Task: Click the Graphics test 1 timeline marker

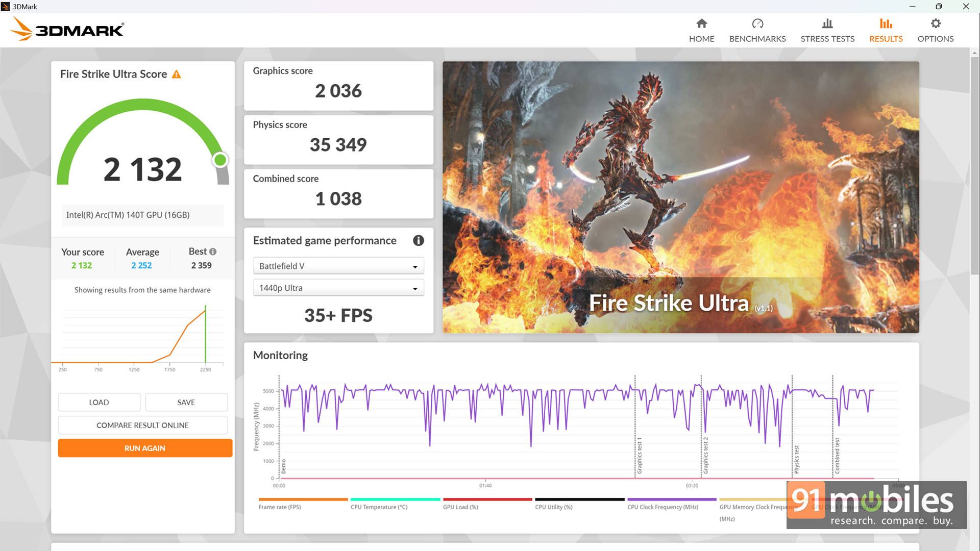Action: (639, 455)
